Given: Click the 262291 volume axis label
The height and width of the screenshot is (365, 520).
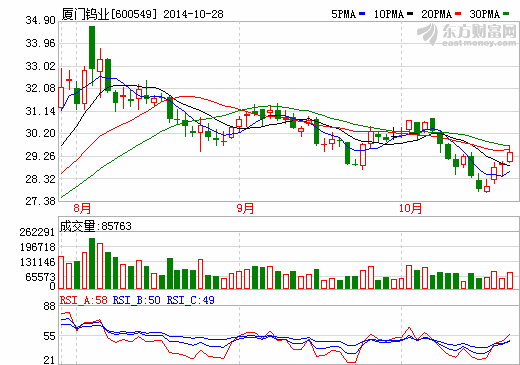Looking at the screenshot, I should (37, 232).
